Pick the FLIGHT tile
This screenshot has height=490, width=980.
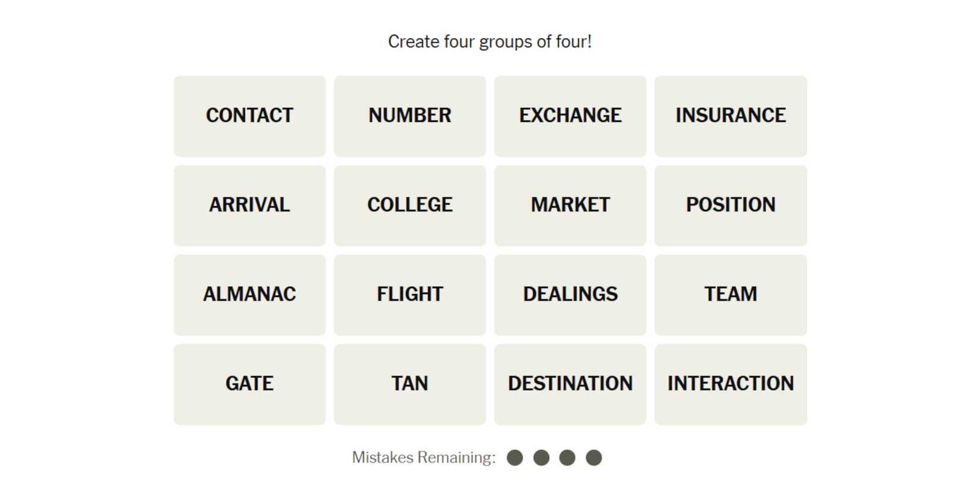[410, 295]
